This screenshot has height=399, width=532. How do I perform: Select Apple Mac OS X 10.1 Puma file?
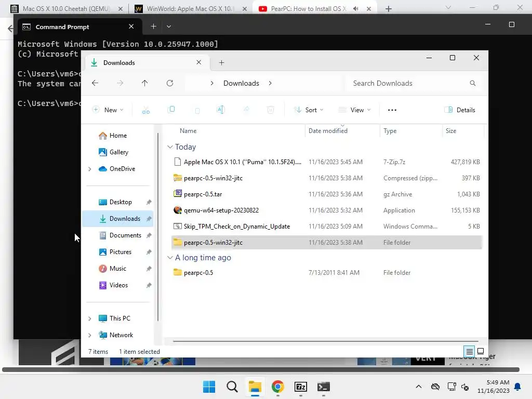(x=326, y=162)
